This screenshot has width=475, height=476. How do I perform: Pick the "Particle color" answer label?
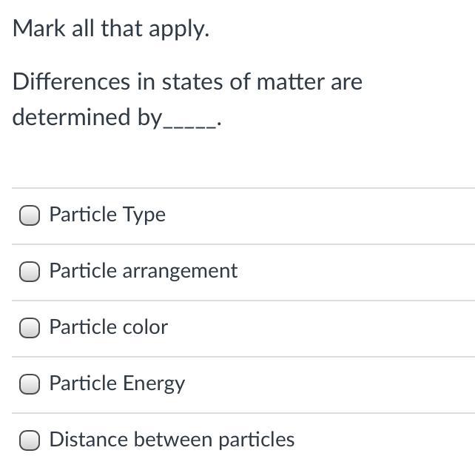point(109,327)
